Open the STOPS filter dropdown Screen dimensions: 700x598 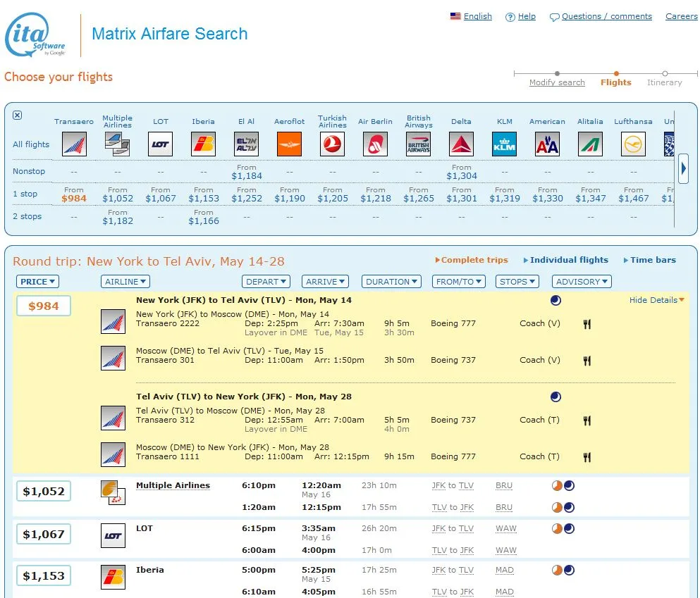pyautogui.click(x=517, y=282)
